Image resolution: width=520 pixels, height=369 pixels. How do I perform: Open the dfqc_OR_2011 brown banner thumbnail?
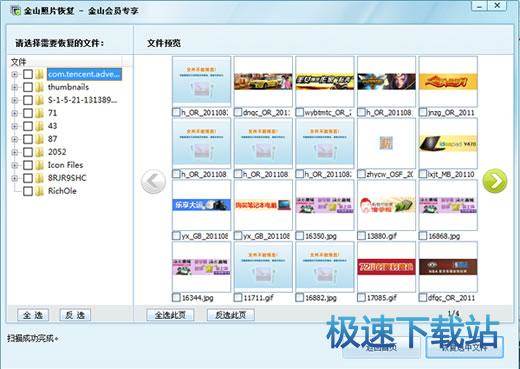coord(448,267)
